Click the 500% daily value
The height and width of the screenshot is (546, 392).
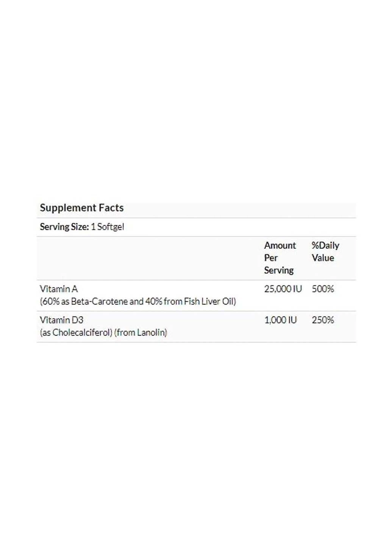(323, 289)
